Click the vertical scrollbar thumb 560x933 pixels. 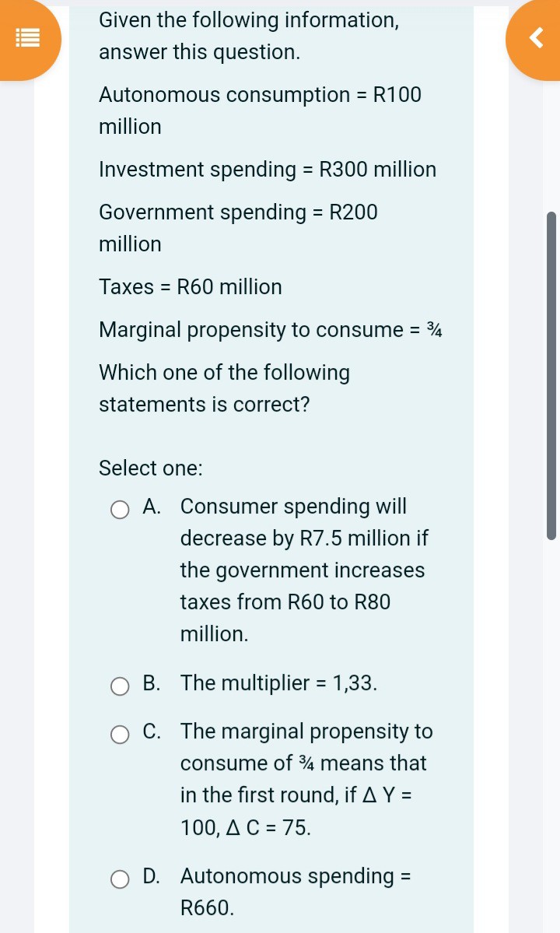pyautogui.click(x=551, y=374)
